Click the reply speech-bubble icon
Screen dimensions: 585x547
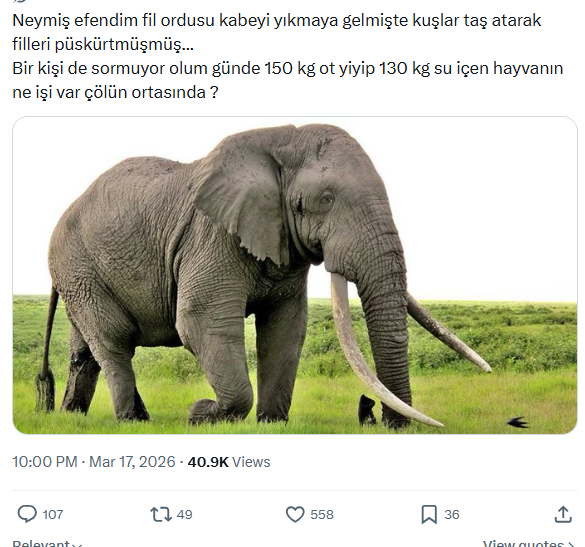pos(27,514)
